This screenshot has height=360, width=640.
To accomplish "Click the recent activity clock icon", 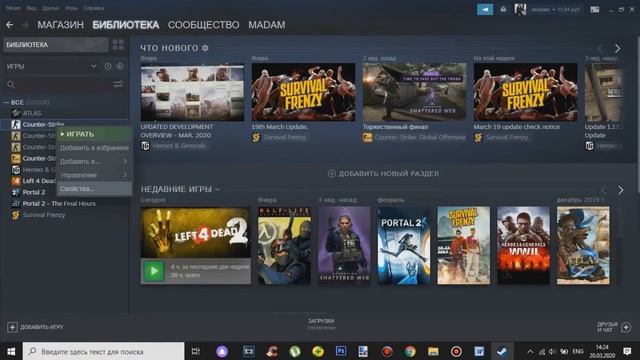I will (108, 66).
